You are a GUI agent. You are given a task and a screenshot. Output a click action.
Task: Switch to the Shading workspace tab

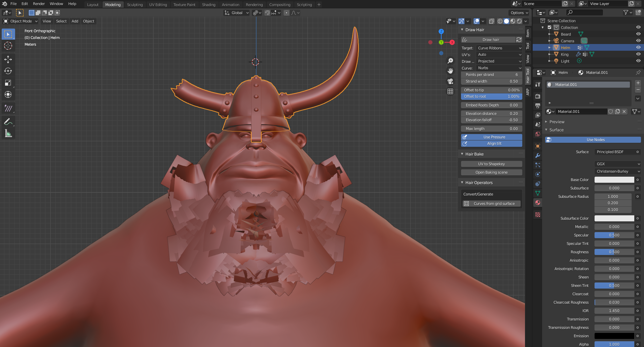point(209,5)
